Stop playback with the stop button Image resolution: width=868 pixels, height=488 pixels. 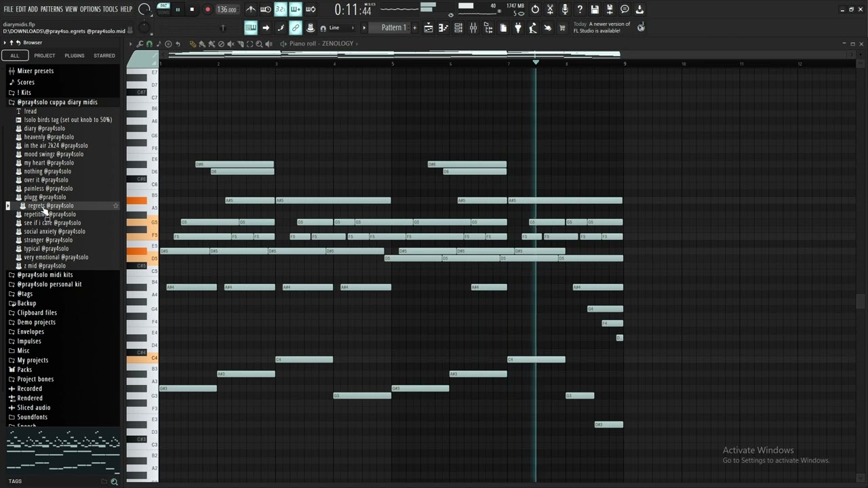click(x=192, y=9)
